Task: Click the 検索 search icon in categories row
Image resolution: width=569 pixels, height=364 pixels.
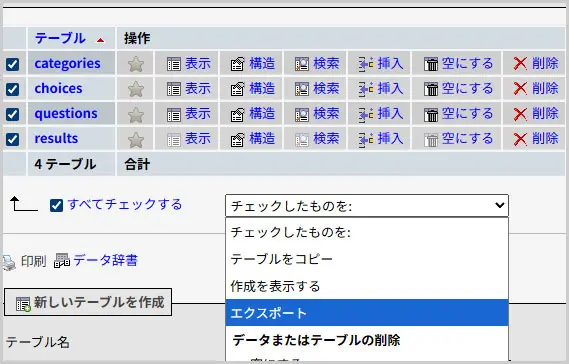Action: pos(302,64)
